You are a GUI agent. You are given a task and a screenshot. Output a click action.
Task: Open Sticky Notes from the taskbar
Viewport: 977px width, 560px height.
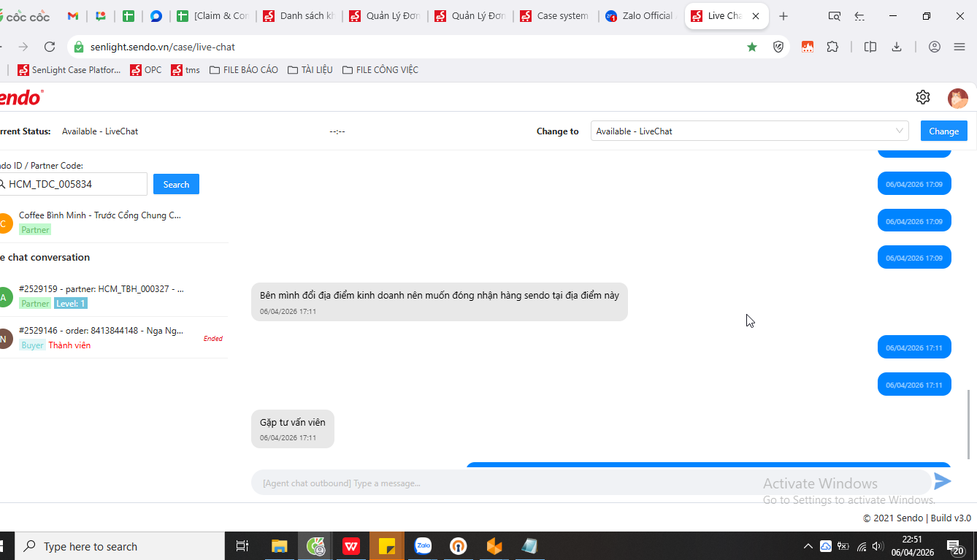tap(387, 546)
